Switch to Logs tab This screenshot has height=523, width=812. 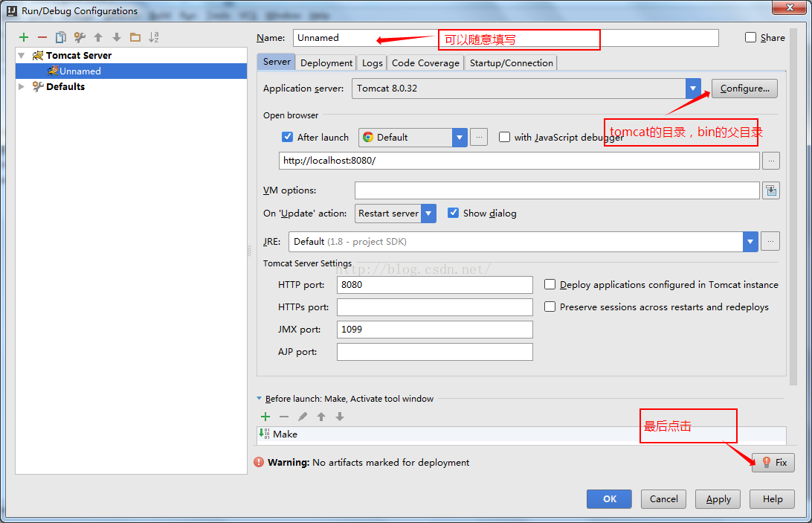[373, 62]
